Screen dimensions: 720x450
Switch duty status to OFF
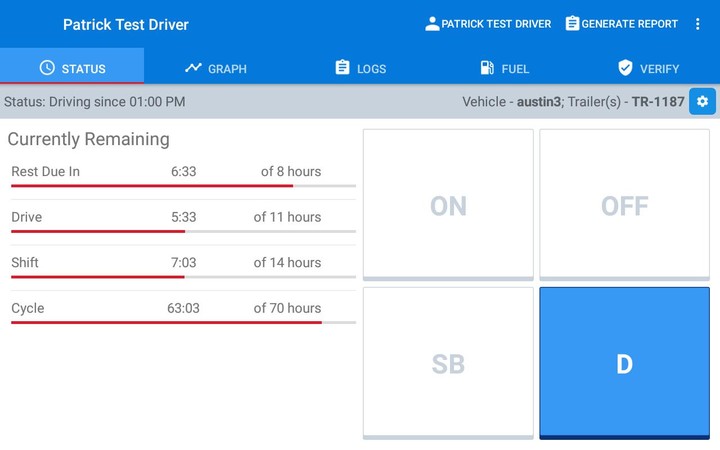click(625, 205)
